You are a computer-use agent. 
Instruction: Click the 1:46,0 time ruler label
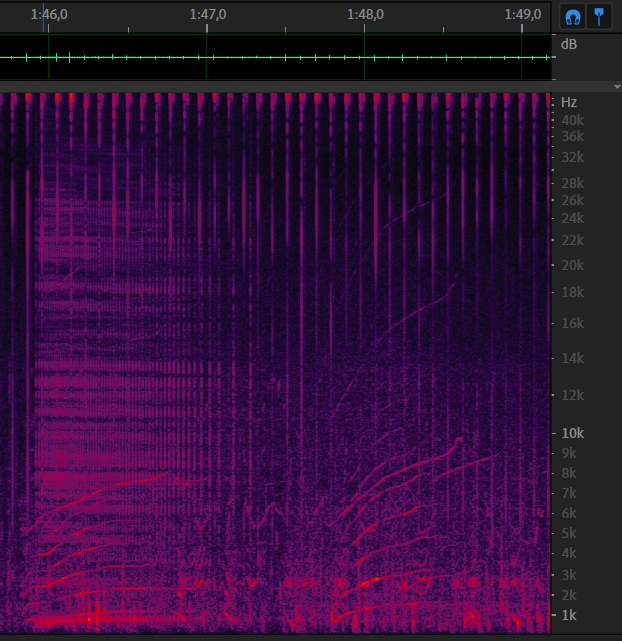coord(49,14)
